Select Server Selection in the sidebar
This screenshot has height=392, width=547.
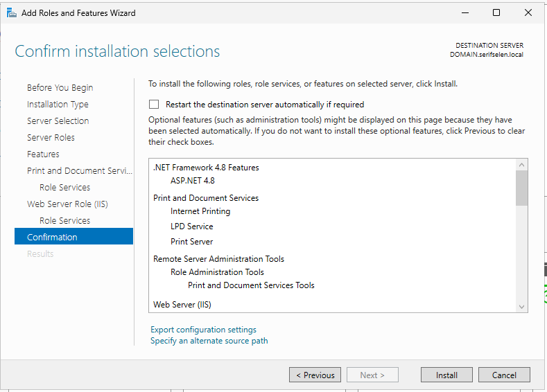[x=58, y=121]
